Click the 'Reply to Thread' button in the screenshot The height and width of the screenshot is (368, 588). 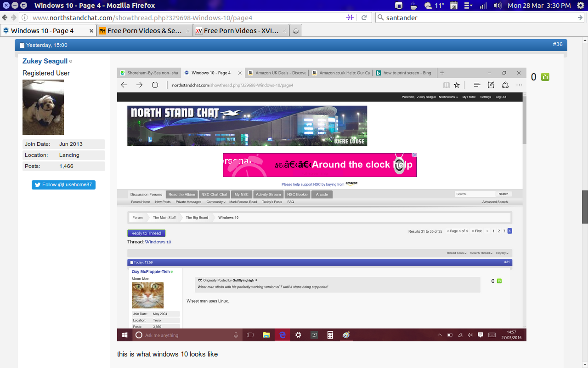click(x=146, y=233)
